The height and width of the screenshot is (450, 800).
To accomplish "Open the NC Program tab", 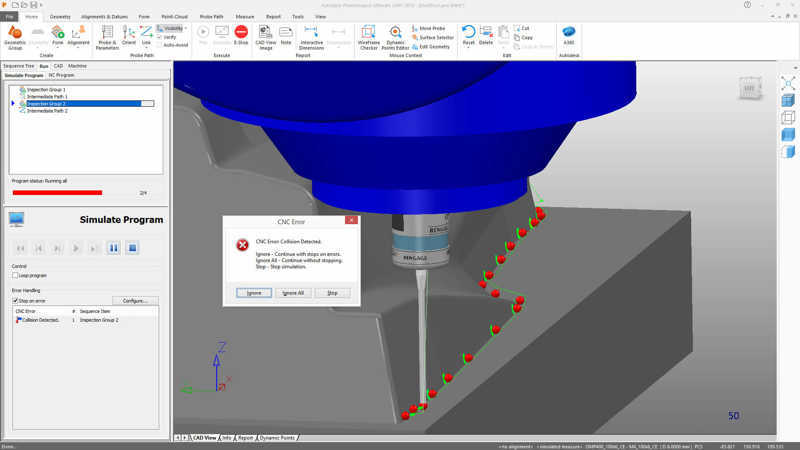I will click(x=62, y=75).
